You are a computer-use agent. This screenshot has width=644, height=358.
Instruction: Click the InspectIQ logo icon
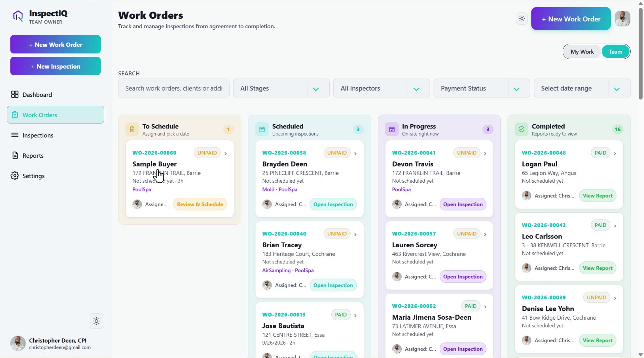pos(18,16)
